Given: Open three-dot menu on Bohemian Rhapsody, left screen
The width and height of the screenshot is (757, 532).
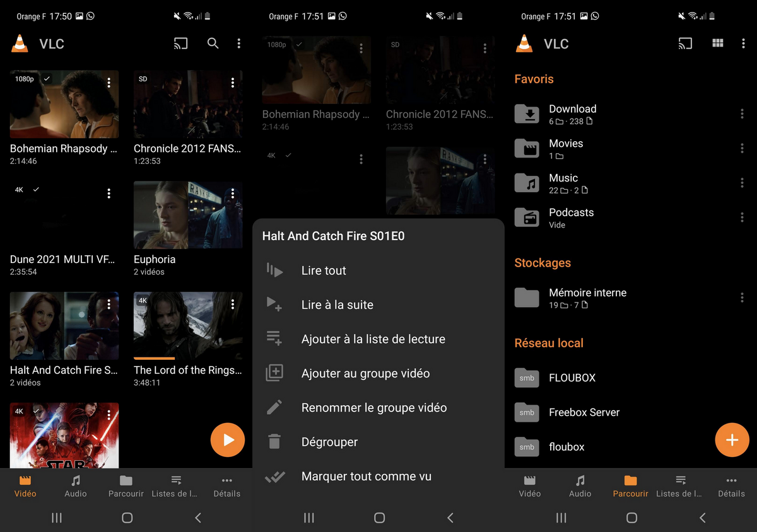Looking at the screenshot, I should 109,83.
